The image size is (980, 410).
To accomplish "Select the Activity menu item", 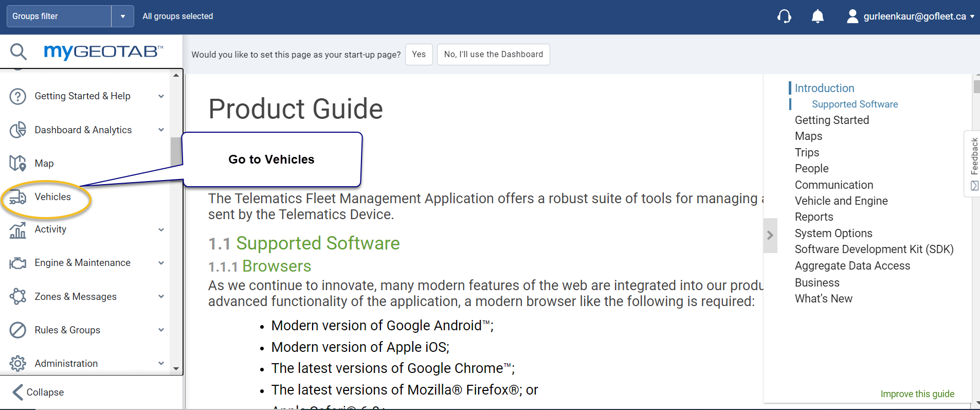I will point(50,229).
